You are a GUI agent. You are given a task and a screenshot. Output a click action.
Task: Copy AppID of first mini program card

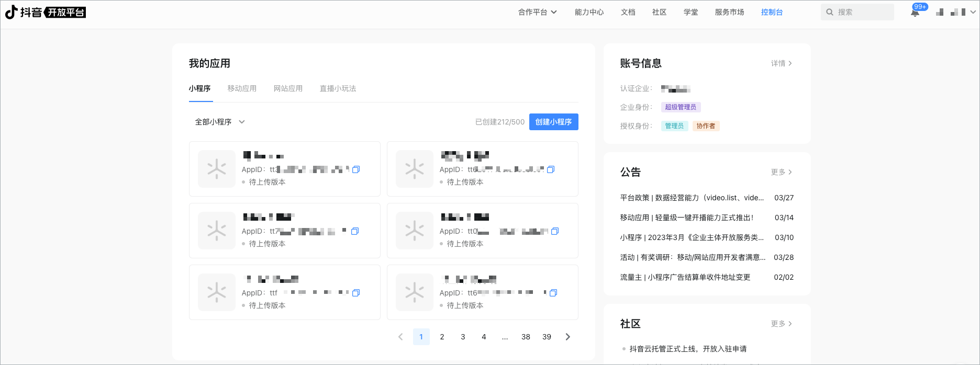tap(356, 169)
